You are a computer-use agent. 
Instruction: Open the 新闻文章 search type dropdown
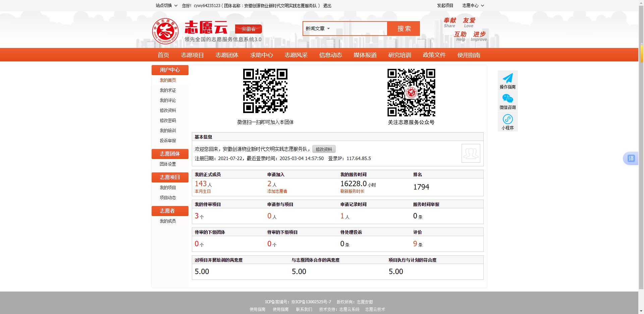[318, 29]
